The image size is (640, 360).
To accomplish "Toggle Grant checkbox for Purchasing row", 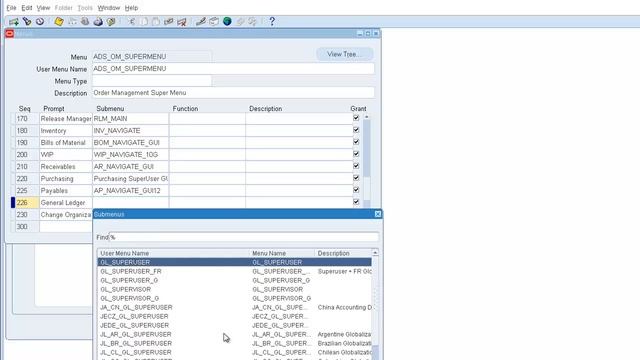I will point(356,178).
